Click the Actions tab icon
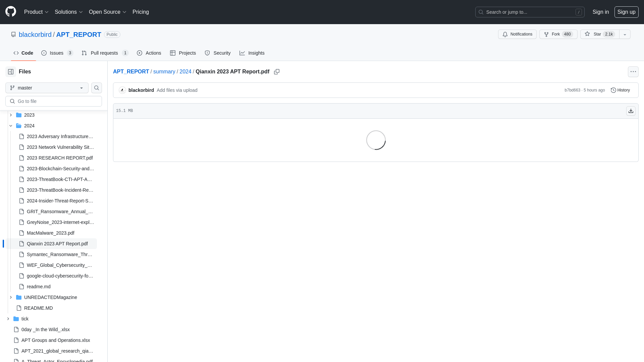 point(140,53)
